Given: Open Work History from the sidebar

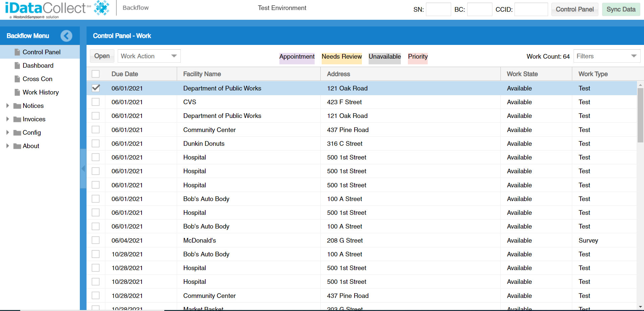Looking at the screenshot, I should [41, 92].
